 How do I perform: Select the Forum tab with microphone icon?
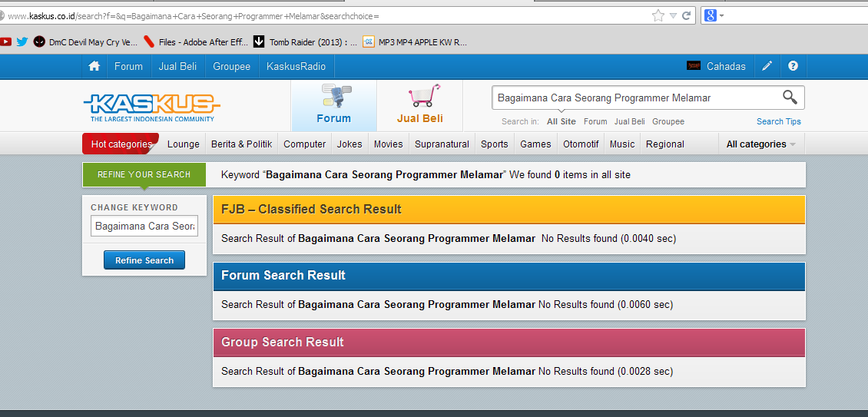334,105
